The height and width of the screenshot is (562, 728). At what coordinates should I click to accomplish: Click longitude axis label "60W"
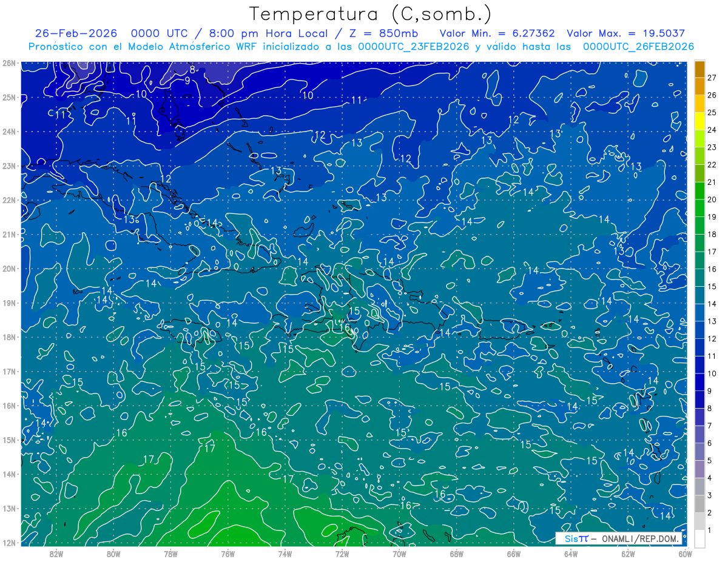point(686,554)
